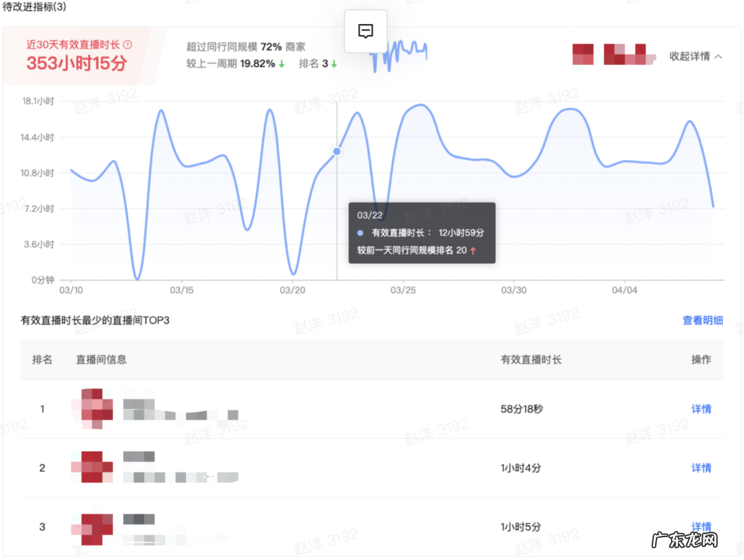
Task: Click 详情 for the rank 3 live room
Action: 701,527
